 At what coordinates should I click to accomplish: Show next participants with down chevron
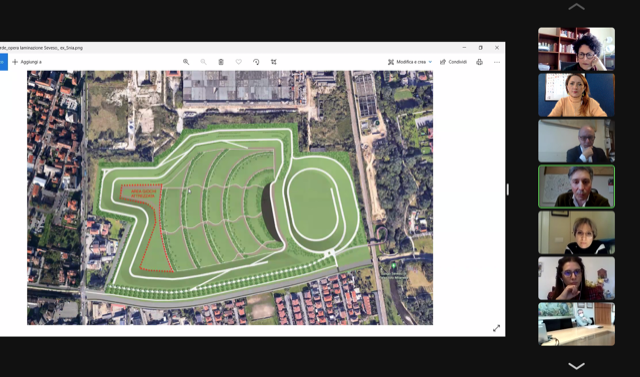[576, 366]
